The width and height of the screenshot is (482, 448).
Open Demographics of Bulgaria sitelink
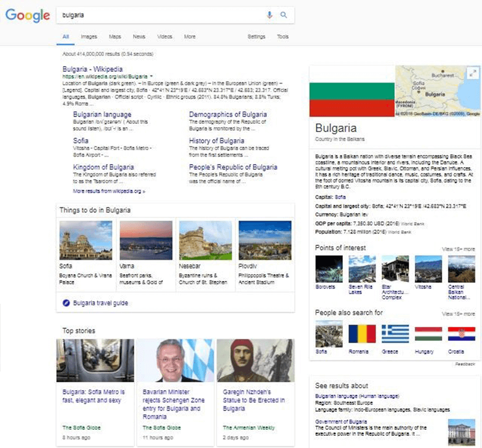(228, 114)
